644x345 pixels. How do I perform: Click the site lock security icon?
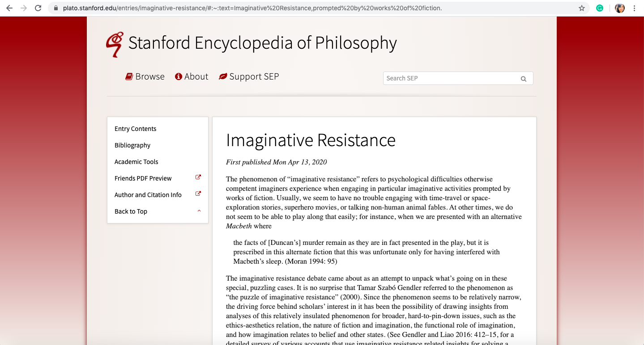click(x=56, y=8)
